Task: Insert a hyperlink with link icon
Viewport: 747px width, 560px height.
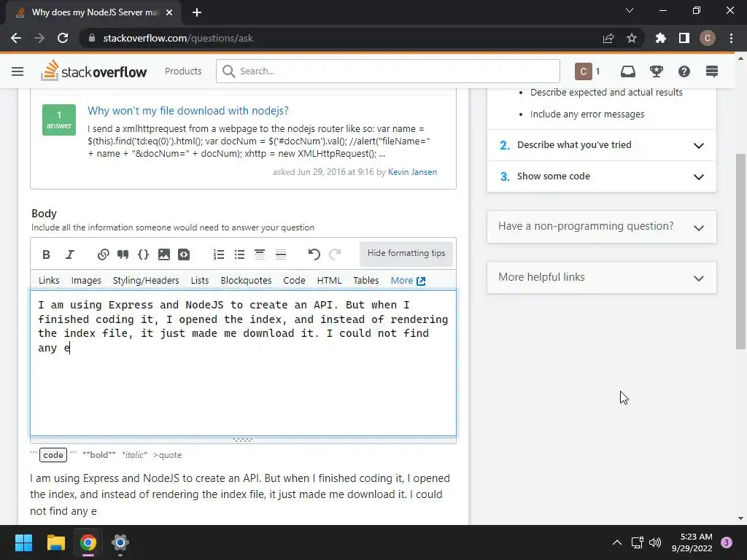Action: tap(103, 254)
